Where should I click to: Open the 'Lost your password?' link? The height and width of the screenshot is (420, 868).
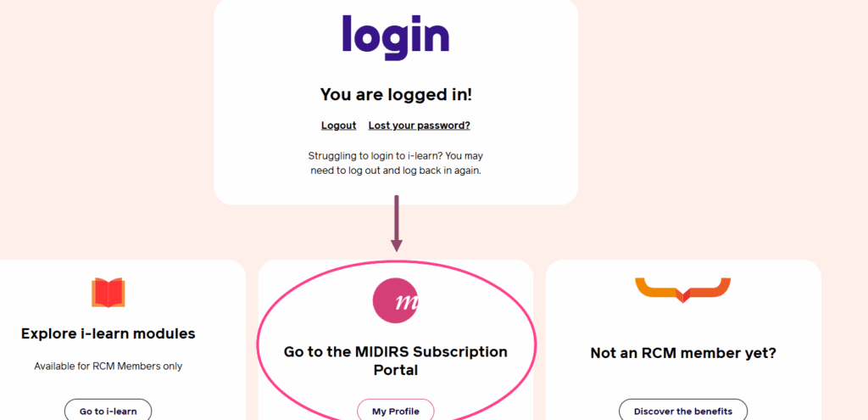(419, 126)
